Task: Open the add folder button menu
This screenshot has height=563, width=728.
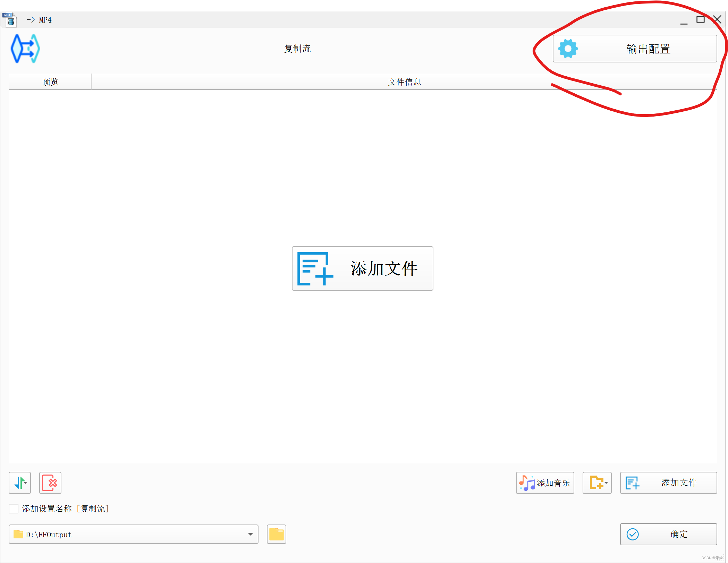Action: point(597,483)
